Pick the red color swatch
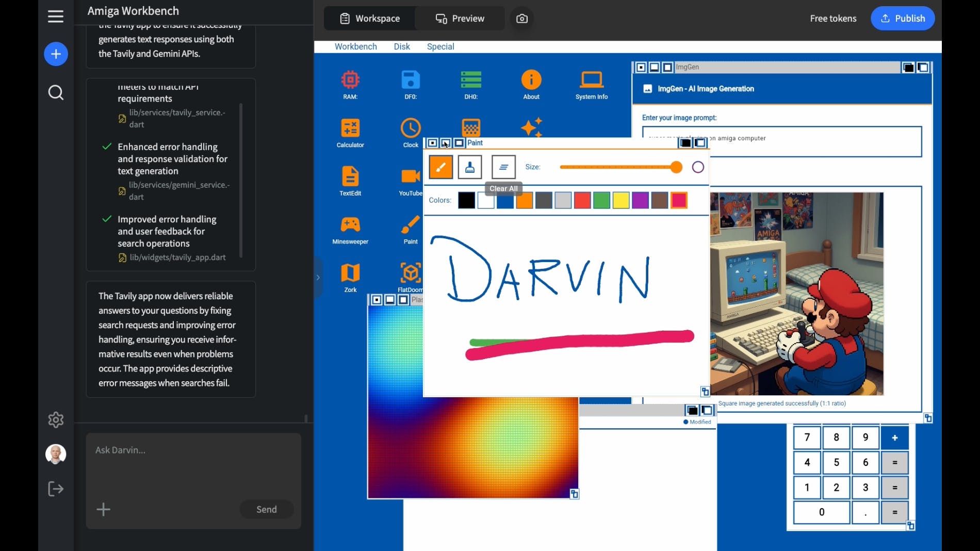 tap(582, 200)
